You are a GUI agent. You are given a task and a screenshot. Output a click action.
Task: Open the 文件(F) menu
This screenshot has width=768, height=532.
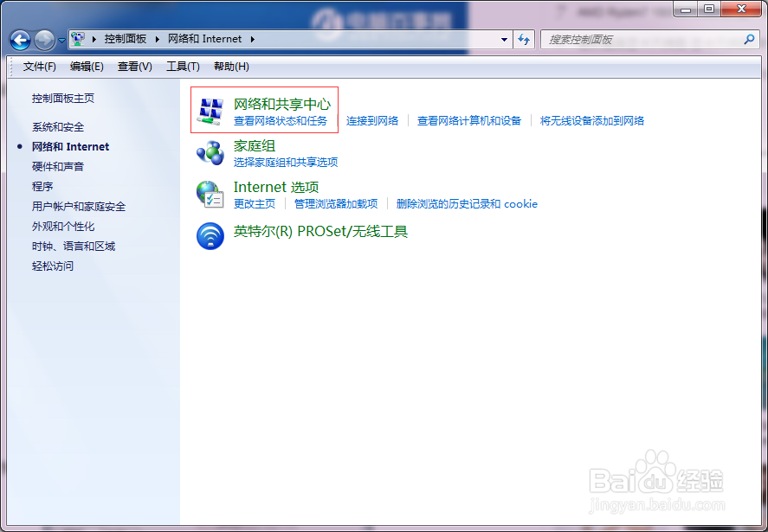click(x=39, y=67)
